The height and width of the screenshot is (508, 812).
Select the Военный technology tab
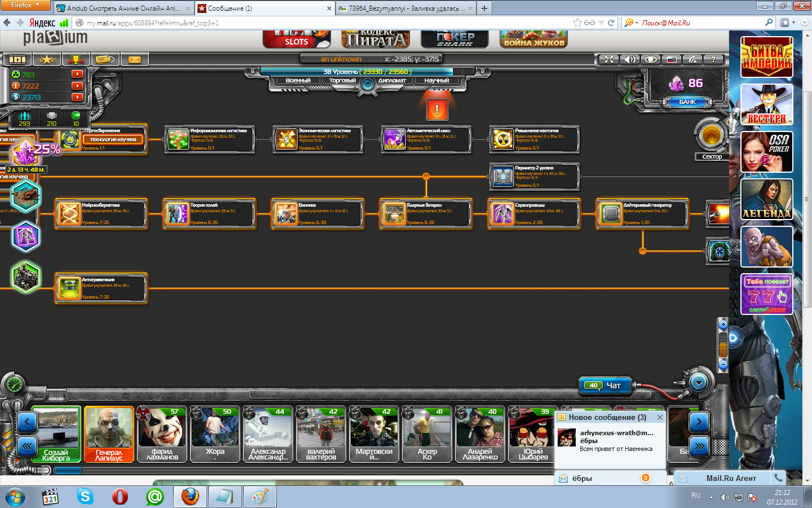[298, 81]
